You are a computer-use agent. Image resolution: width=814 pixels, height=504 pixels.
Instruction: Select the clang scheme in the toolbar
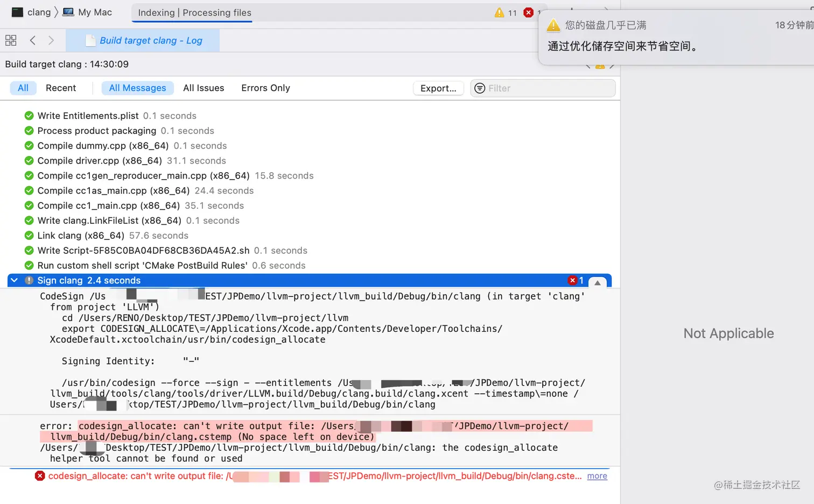pos(31,12)
